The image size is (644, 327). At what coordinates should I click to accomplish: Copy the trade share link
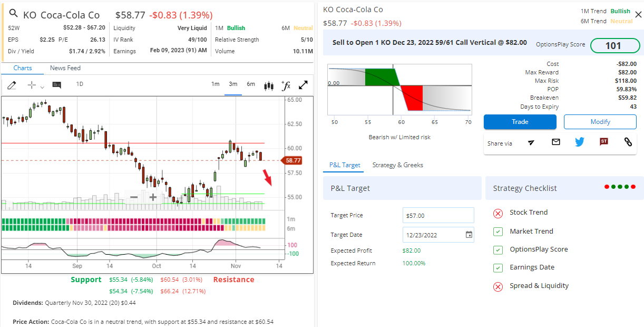628,142
